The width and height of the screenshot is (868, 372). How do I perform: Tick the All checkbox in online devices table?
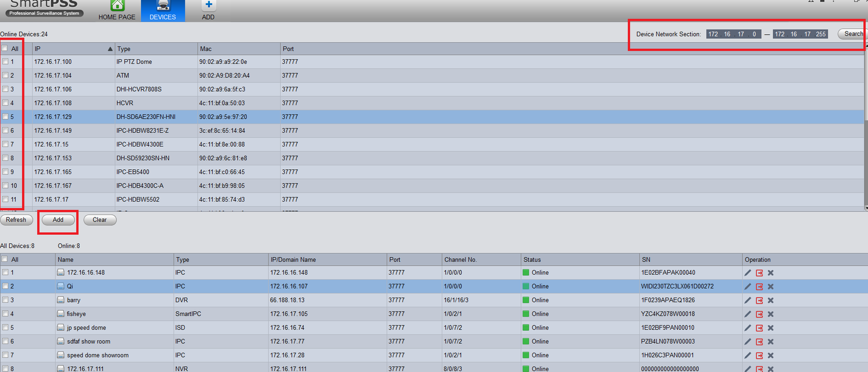(5, 48)
